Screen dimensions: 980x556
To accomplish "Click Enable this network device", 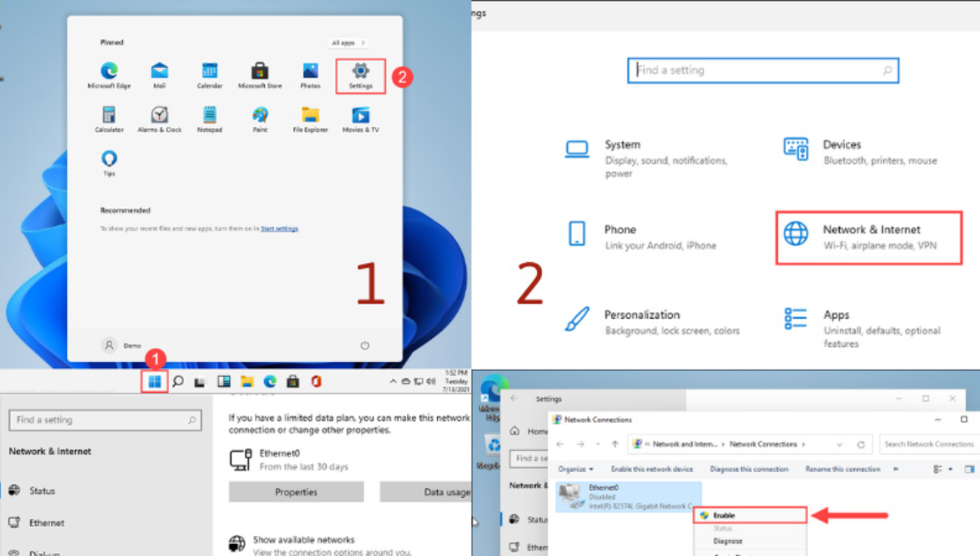I will click(x=652, y=470).
